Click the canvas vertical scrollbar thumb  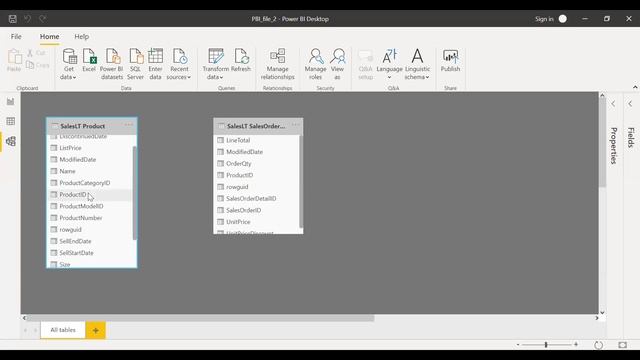(602, 143)
